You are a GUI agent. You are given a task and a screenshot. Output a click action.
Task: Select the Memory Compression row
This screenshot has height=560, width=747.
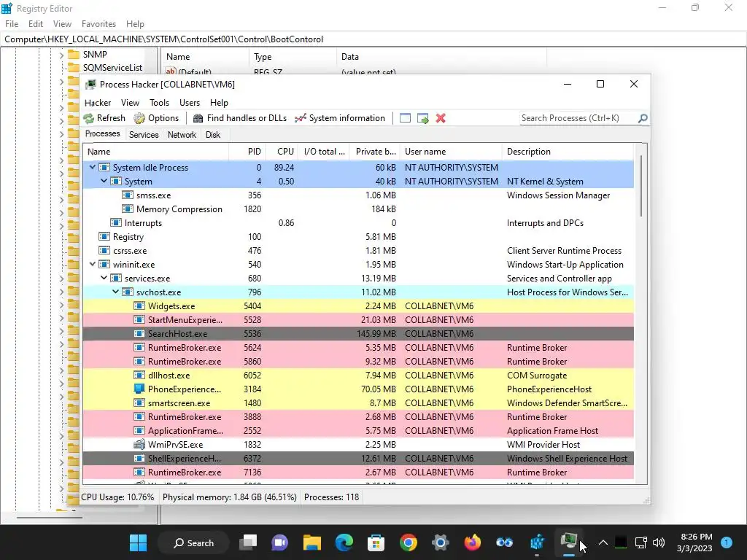click(357, 209)
